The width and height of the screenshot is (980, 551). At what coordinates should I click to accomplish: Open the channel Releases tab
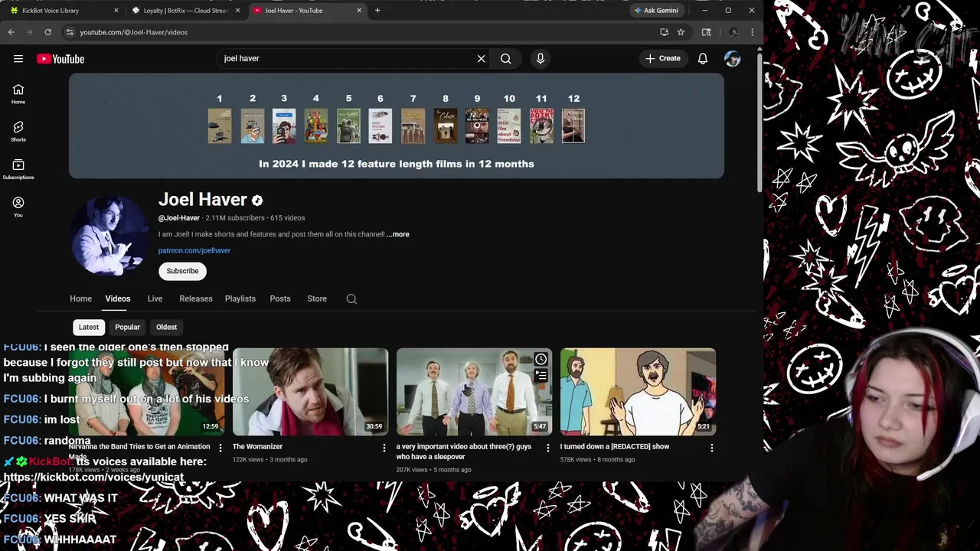point(196,298)
